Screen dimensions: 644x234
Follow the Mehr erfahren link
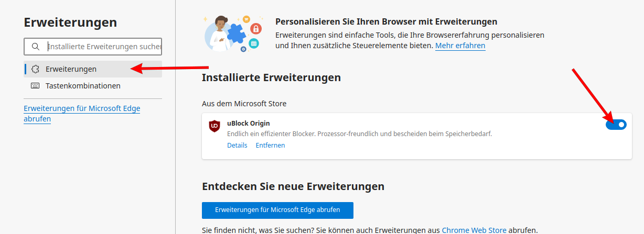[x=460, y=46]
